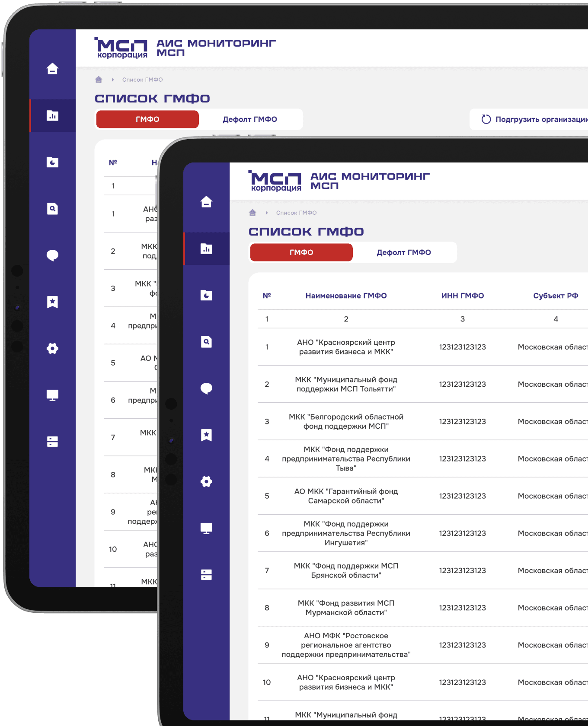Click the ИНН 123123123123 in the Самарской области row

click(462, 496)
